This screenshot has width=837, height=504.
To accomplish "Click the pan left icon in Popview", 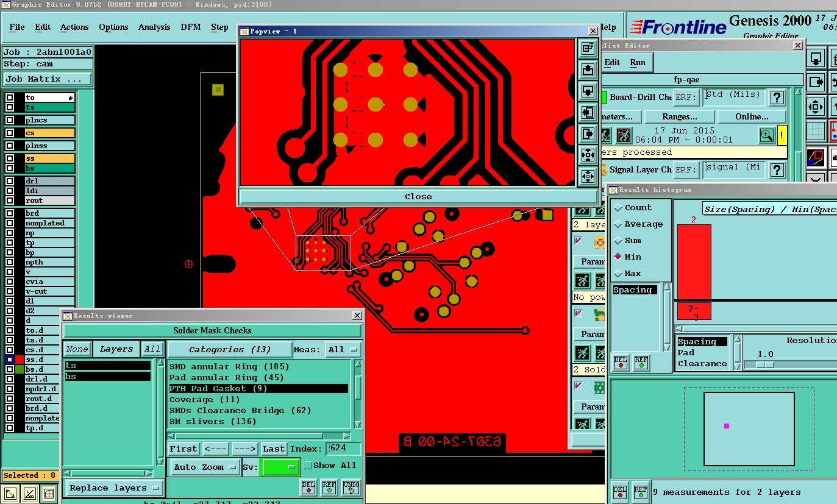I will point(588,113).
